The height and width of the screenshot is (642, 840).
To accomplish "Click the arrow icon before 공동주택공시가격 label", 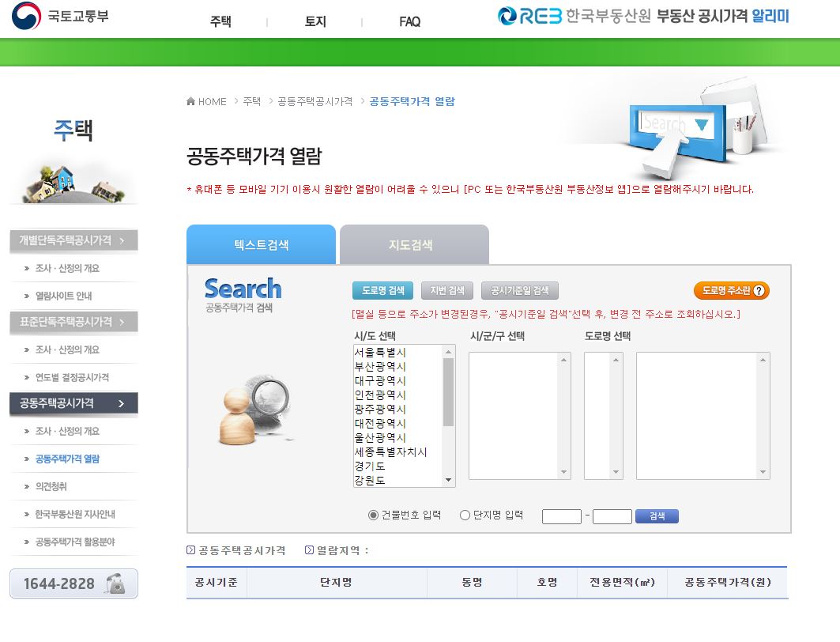I will pos(190,549).
